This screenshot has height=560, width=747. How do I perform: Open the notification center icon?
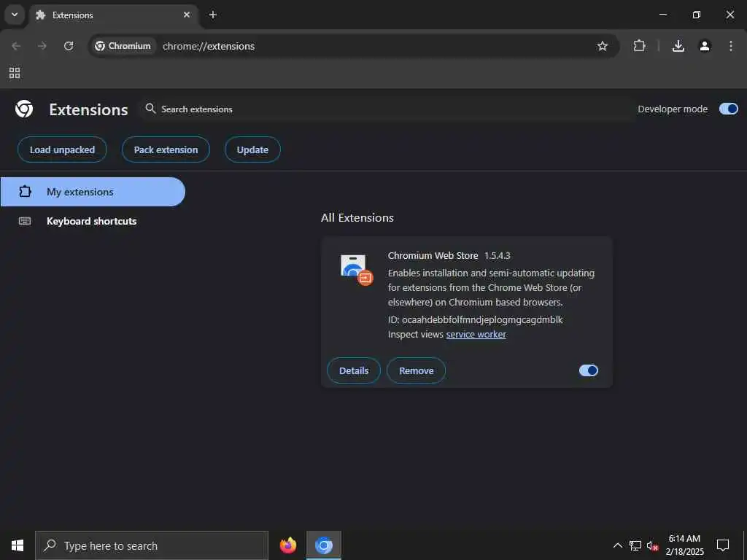point(723,545)
